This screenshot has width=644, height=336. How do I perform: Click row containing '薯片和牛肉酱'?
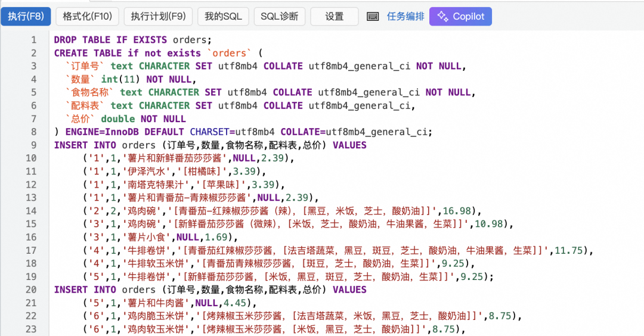[169, 303]
